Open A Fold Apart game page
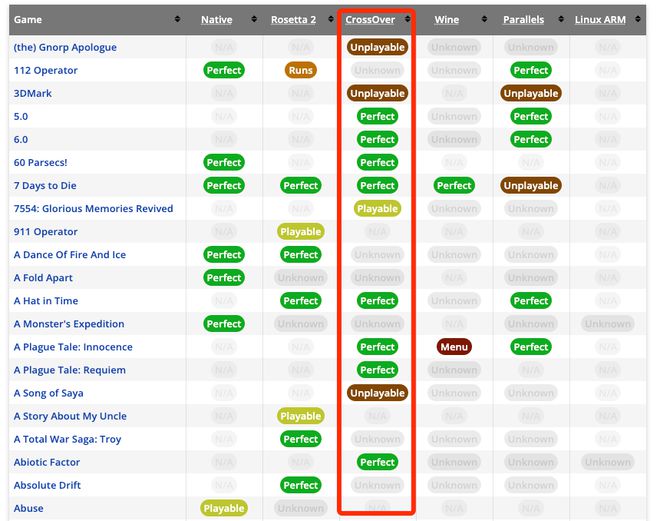 43,278
